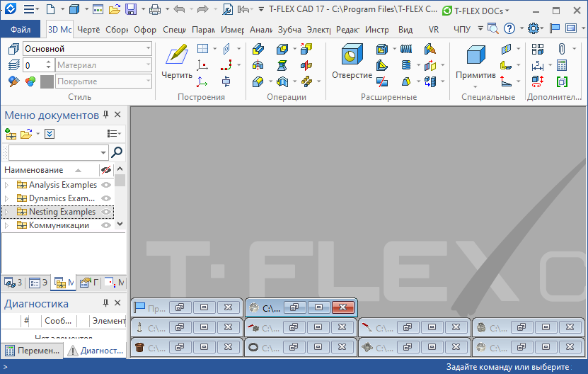The height and width of the screenshot is (374, 588).
Task: Hide the Коммуникации library via eye icon
Action: pos(106,225)
